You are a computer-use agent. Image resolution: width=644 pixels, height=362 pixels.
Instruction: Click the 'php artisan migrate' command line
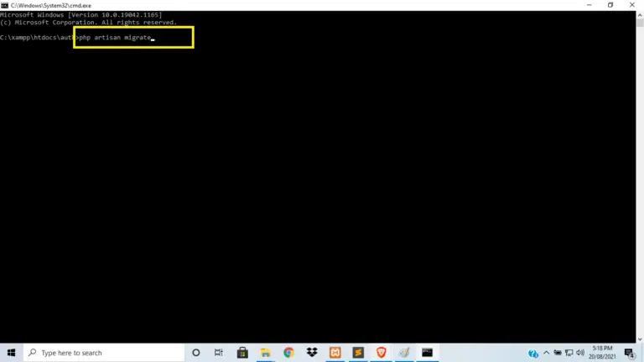(x=115, y=38)
